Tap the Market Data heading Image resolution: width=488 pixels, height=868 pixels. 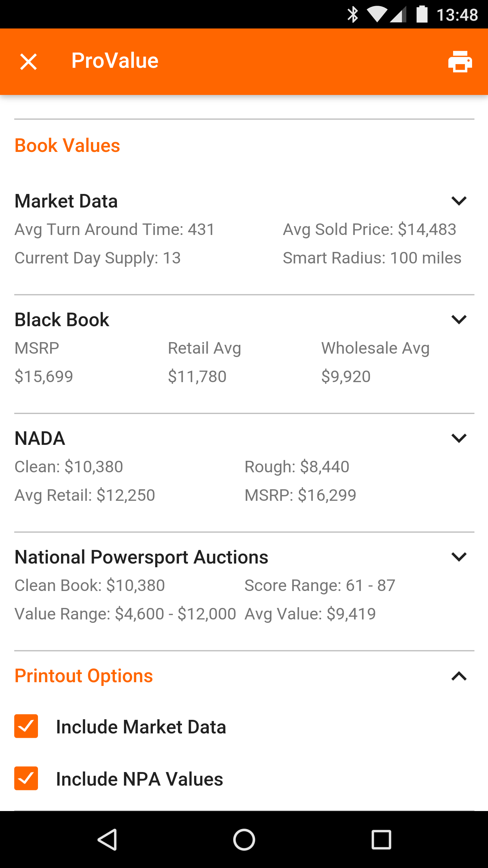[66, 201]
